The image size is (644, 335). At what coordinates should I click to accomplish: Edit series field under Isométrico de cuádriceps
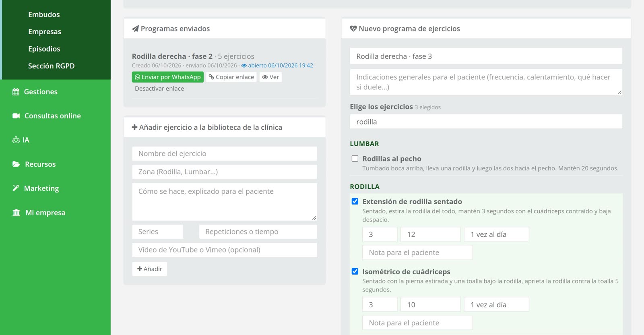pyautogui.click(x=380, y=304)
